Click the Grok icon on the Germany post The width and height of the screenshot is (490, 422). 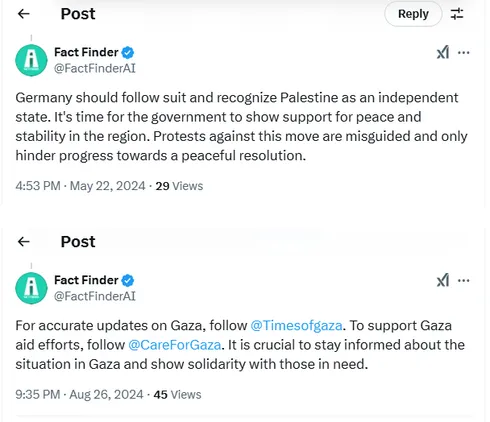[x=443, y=53]
